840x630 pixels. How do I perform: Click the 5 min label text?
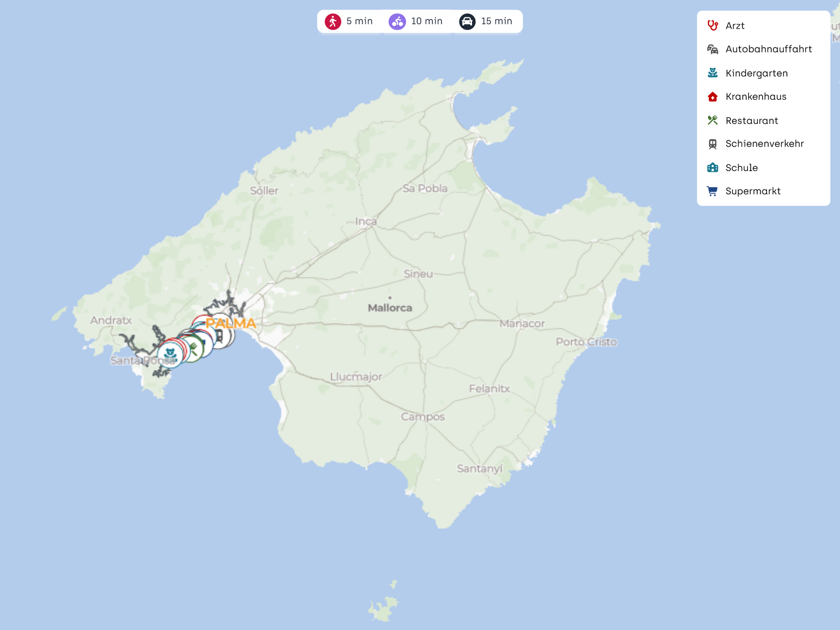[359, 21]
